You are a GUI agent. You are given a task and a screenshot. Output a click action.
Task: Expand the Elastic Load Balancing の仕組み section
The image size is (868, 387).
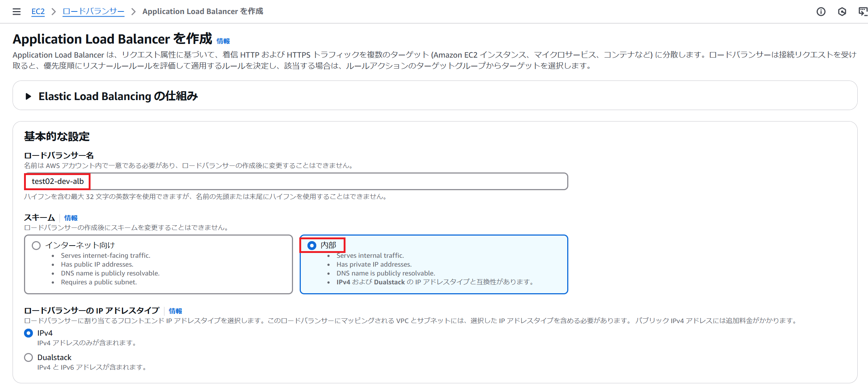click(x=118, y=96)
